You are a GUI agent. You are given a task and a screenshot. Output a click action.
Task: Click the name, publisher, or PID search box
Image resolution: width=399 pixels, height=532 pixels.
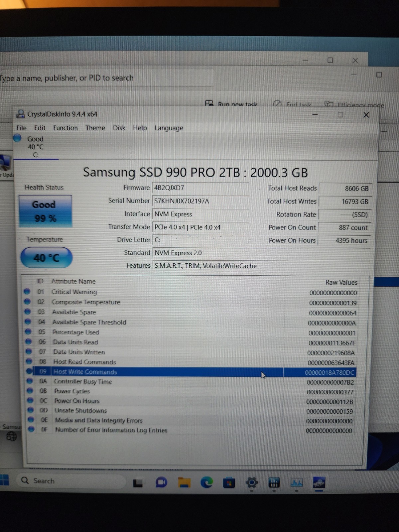(x=106, y=78)
